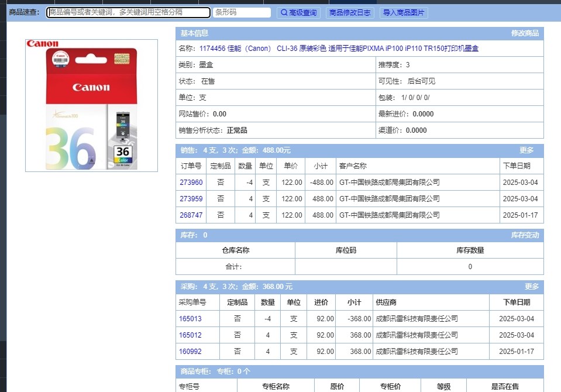This screenshot has width=561, height=392.
Task: Click the 客户名称 column header
Action: tap(418, 166)
